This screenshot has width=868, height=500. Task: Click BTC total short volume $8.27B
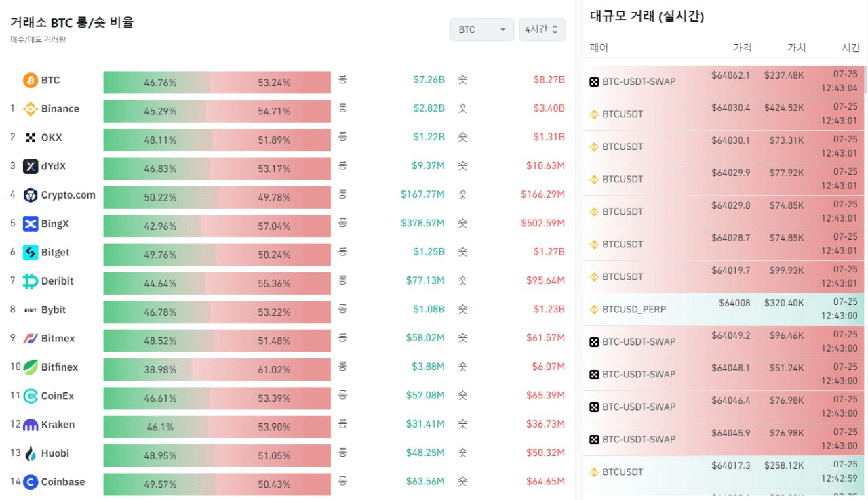(x=549, y=80)
